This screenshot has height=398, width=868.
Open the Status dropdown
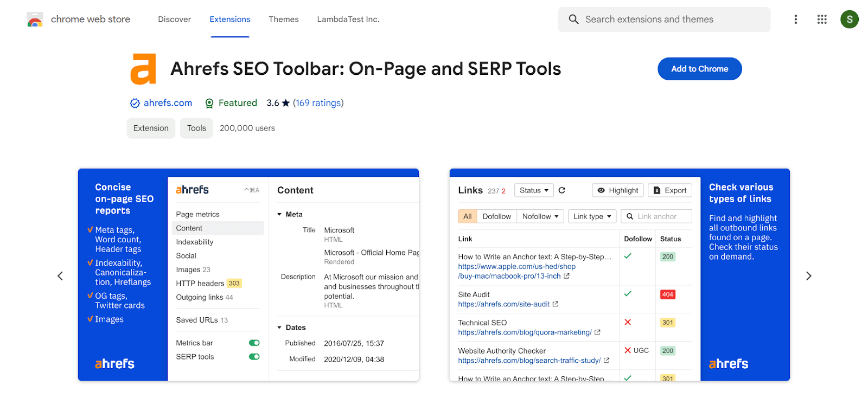tap(534, 190)
